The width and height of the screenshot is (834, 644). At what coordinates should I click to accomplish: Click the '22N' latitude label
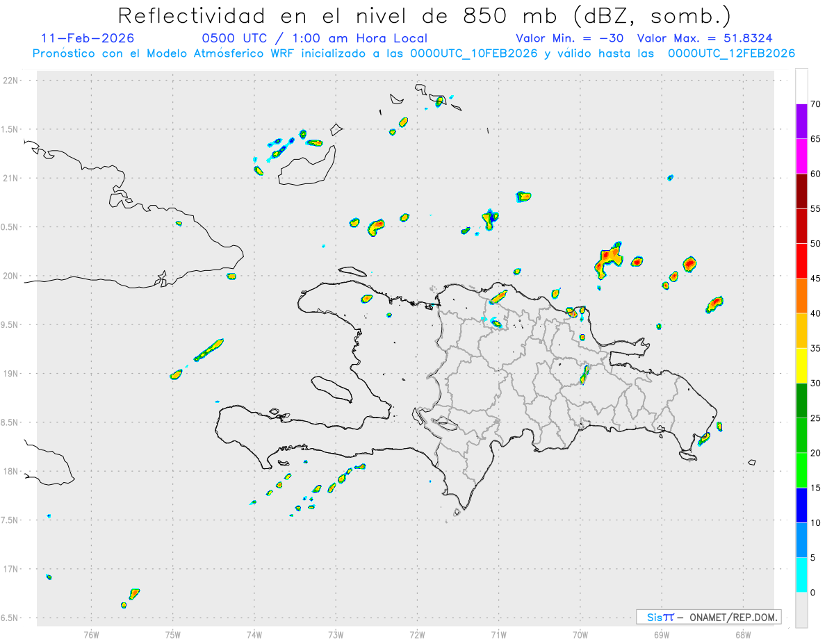coord(11,80)
